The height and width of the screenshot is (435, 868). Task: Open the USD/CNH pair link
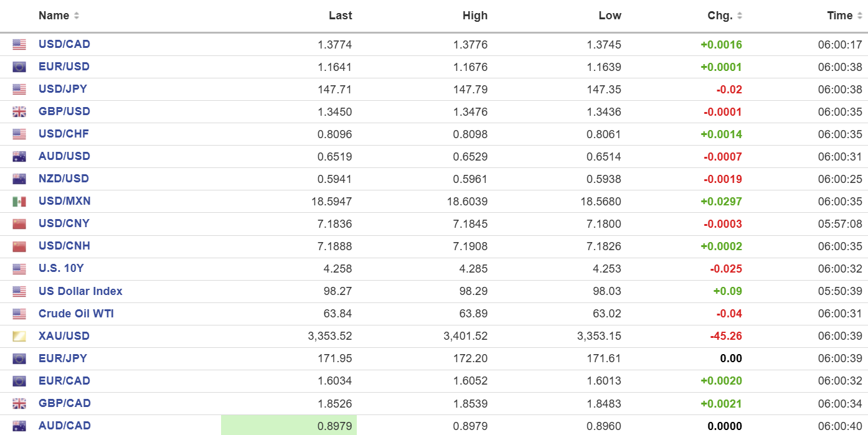[x=64, y=246]
